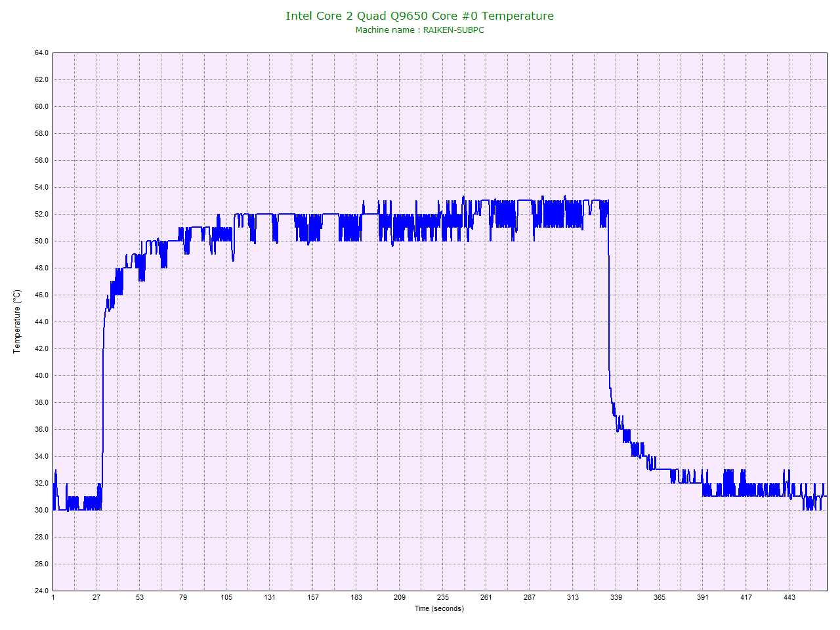Click the x-axis tick label 53
840x630 pixels.
pyautogui.click(x=140, y=597)
